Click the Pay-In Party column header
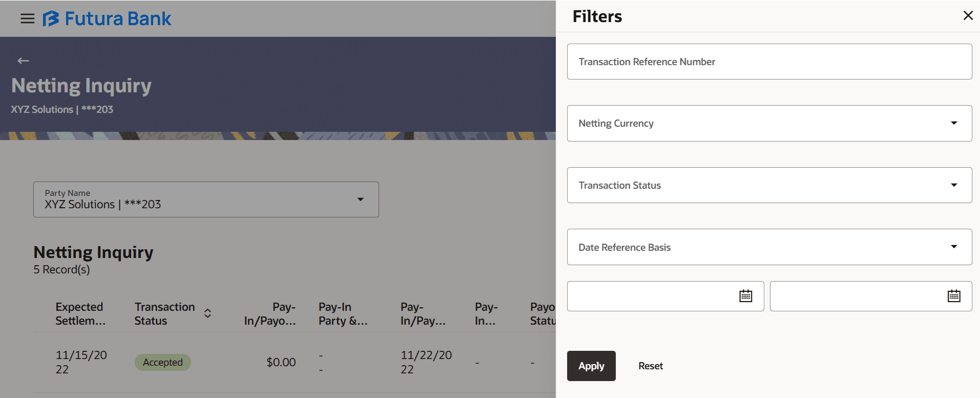Image resolution: width=980 pixels, height=398 pixels. (343, 313)
